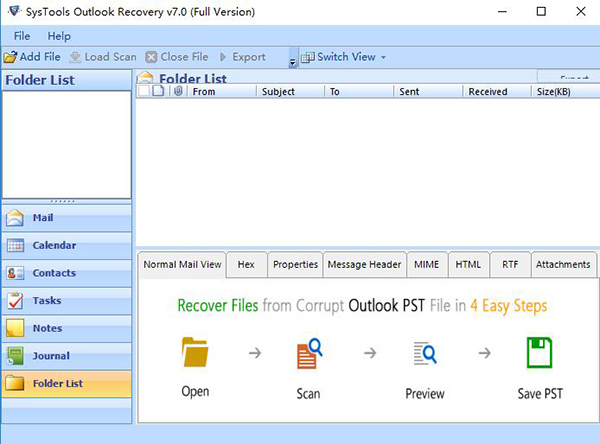Sort by the From column
The width and height of the screenshot is (600, 444).
coord(222,91)
